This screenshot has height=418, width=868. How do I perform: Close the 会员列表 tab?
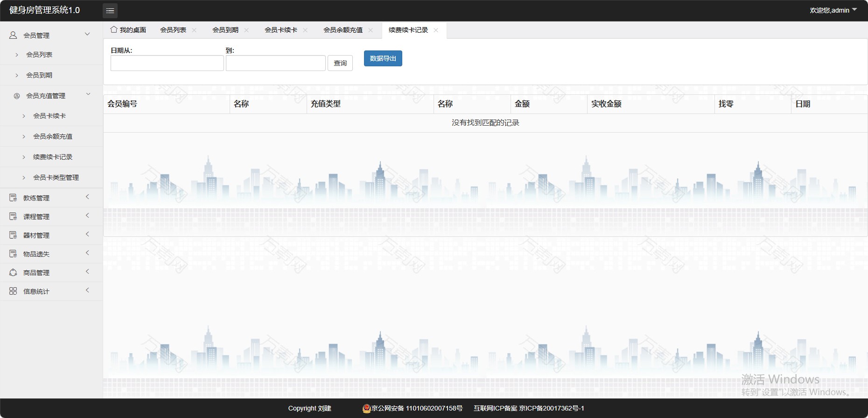pyautogui.click(x=194, y=30)
